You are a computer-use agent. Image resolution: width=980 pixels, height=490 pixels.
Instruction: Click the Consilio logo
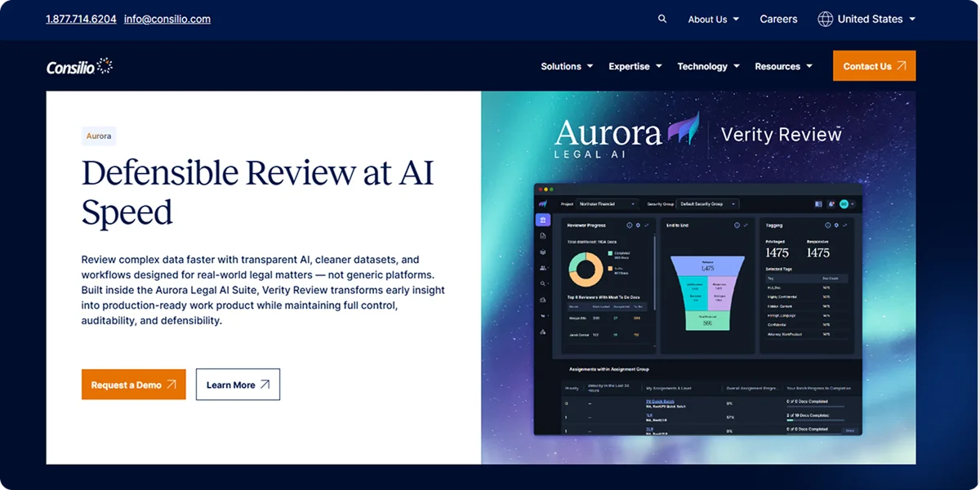[x=79, y=67]
